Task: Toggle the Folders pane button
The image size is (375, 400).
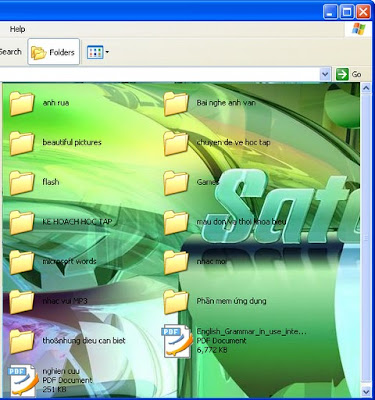Action: point(54,52)
